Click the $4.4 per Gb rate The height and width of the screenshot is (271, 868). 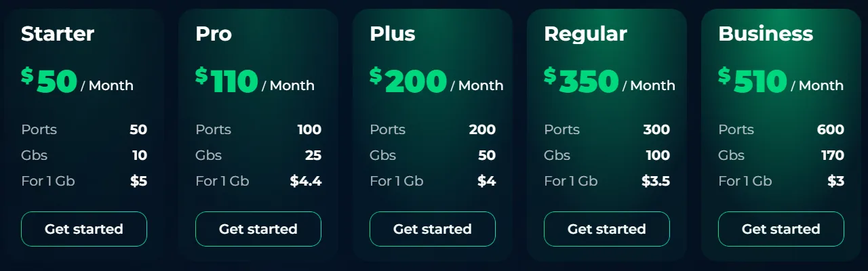306,181
